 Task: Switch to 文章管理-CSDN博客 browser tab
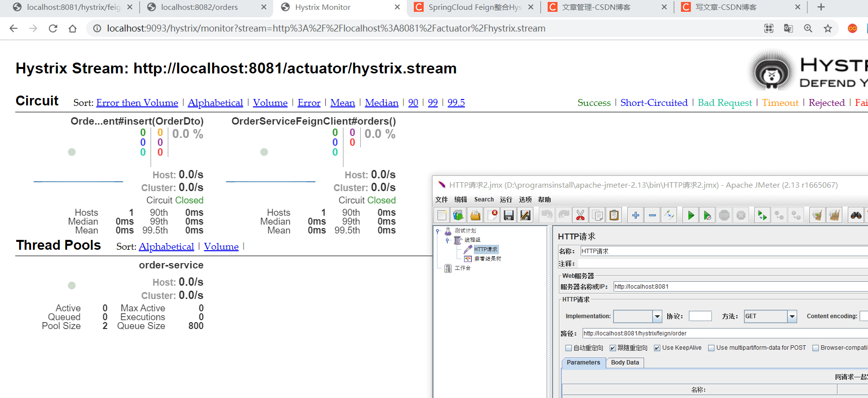tap(595, 7)
